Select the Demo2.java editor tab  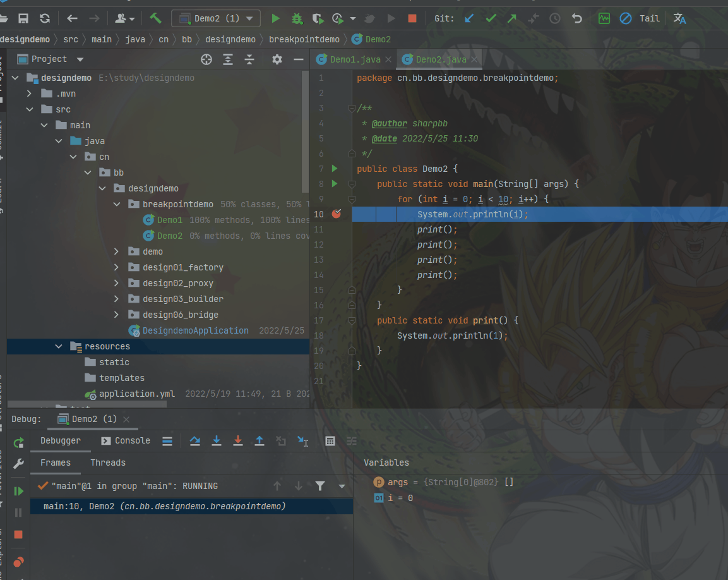coord(441,59)
